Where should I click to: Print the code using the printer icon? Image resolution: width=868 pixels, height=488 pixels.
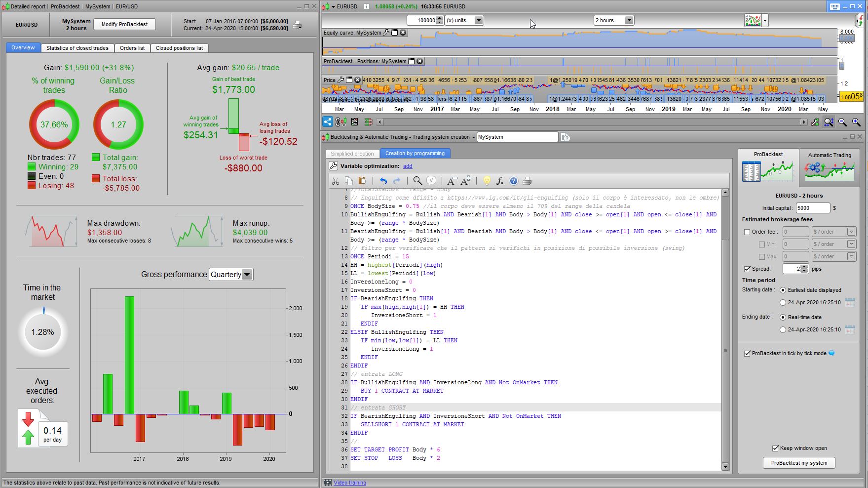click(527, 181)
